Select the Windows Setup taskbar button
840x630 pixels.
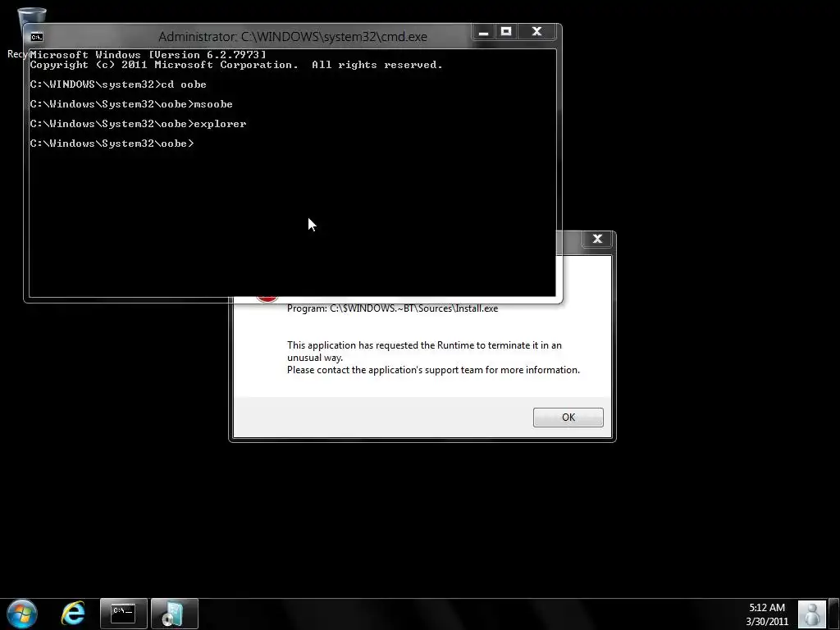pos(175,614)
